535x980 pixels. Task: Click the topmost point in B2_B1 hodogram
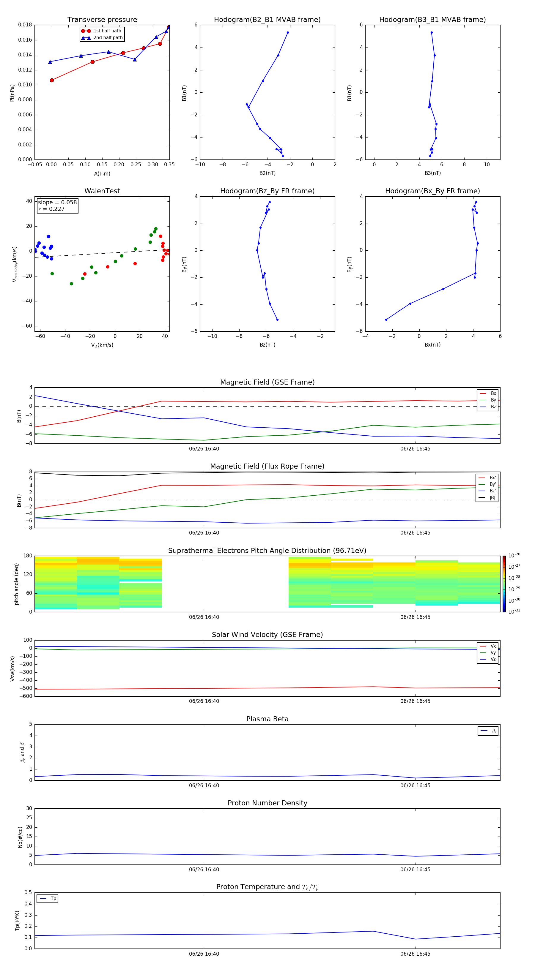[288, 32]
